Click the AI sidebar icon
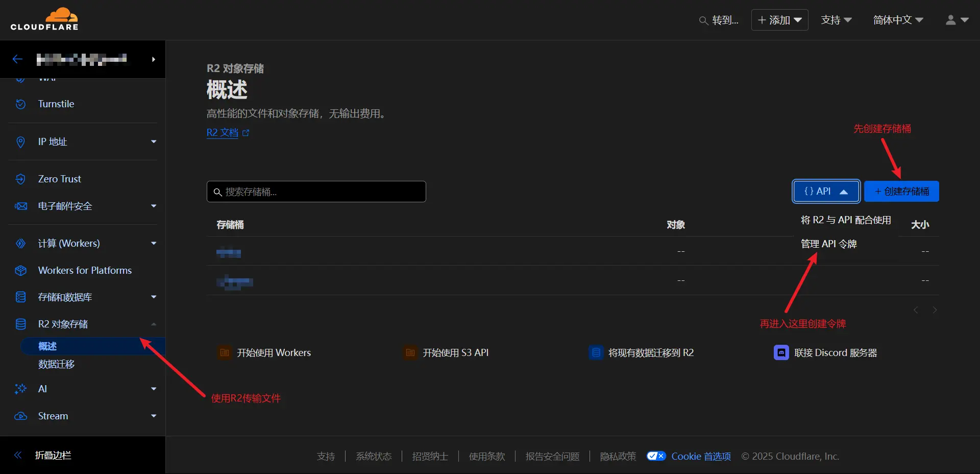Viewport: 980px width, 474px height. pyautogui.click(x=20, y=389)
